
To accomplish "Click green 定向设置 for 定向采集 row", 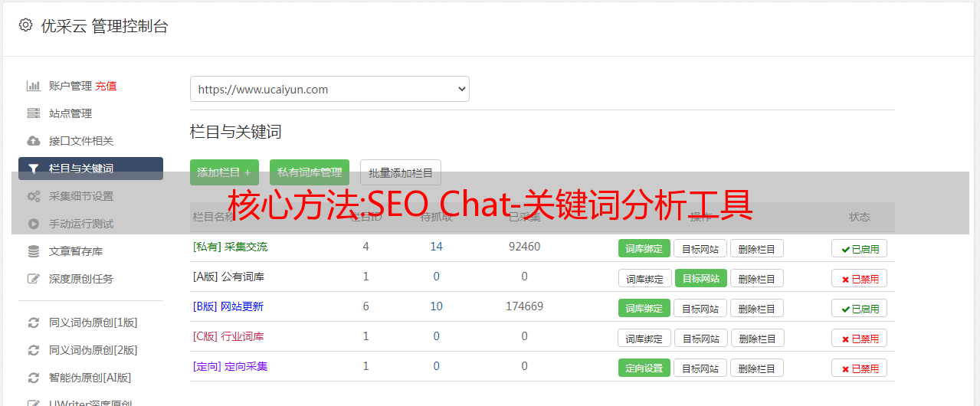I will (644, 368).
